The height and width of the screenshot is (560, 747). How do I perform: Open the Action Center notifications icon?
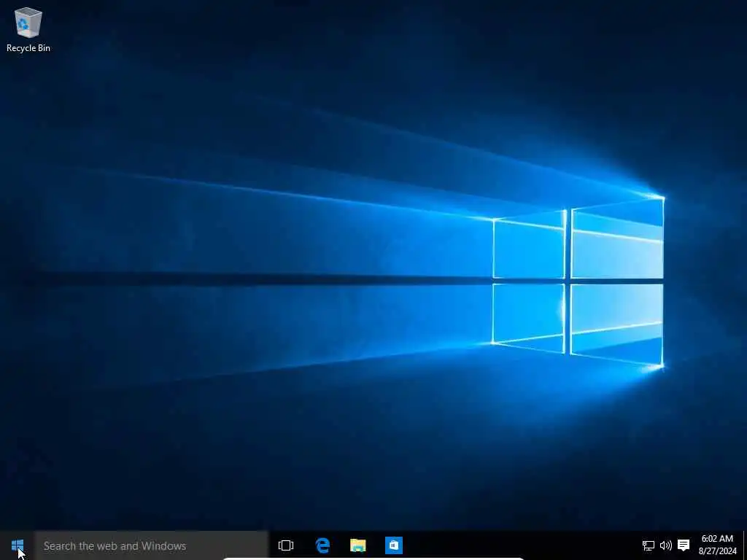(684, 545)
